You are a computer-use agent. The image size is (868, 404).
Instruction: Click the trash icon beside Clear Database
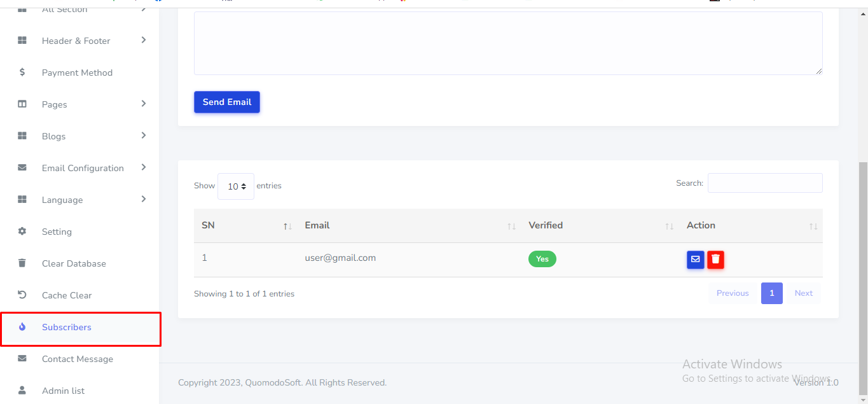point(22,263)
